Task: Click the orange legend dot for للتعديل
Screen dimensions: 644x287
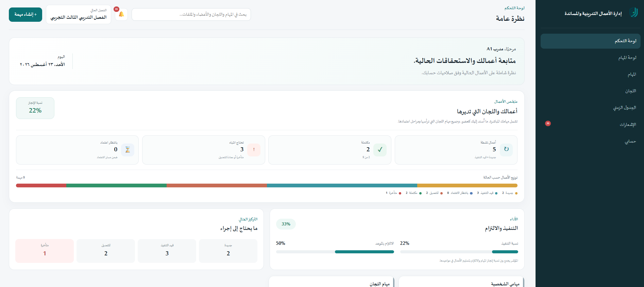Action: click(441, 193)
